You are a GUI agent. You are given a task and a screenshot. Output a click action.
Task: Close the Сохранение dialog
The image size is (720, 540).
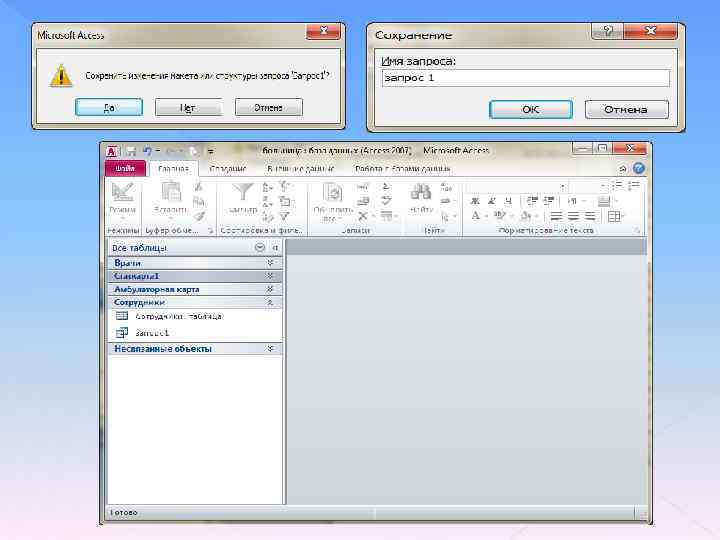click(x=650, y=31)
